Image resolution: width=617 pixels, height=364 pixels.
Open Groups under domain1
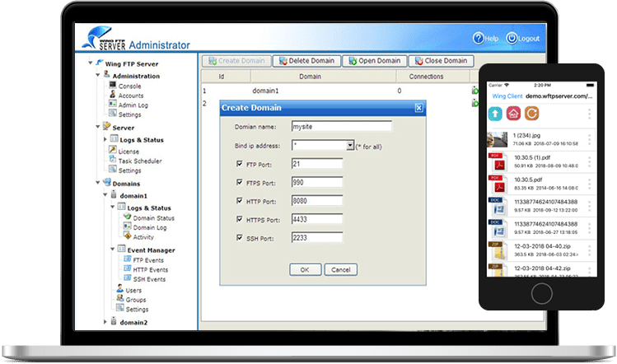135,300
